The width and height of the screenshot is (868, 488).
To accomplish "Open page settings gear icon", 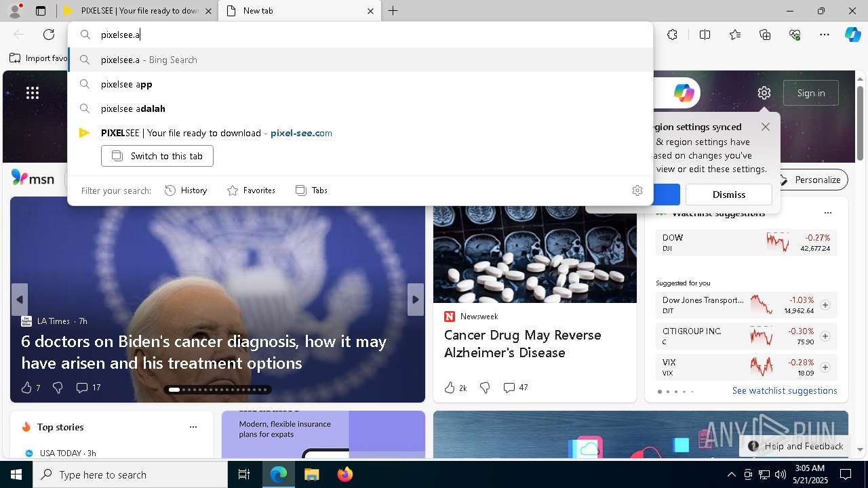I will pos(764,93).
